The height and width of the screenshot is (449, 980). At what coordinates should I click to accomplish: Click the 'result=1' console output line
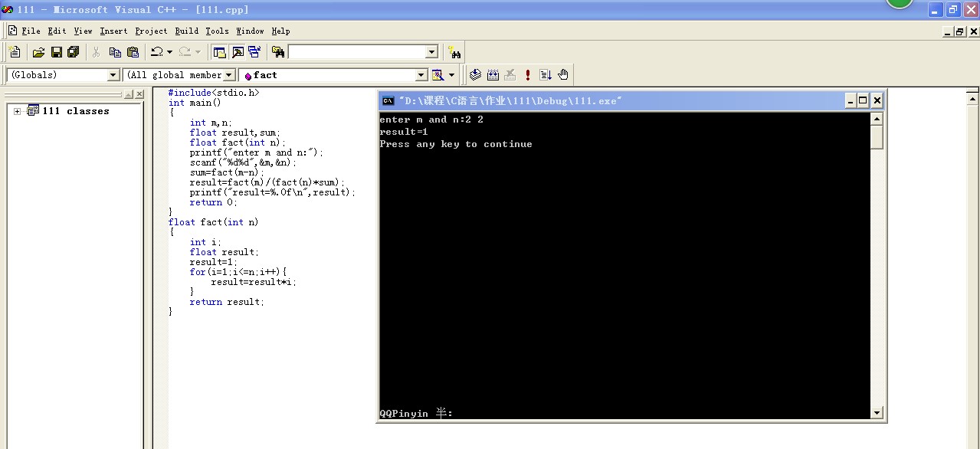tap(404, 132)
